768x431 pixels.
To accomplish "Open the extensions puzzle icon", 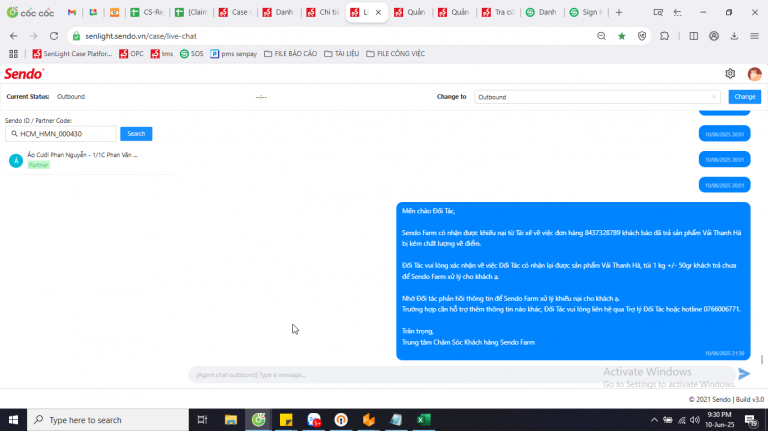I will coord(664,36).
